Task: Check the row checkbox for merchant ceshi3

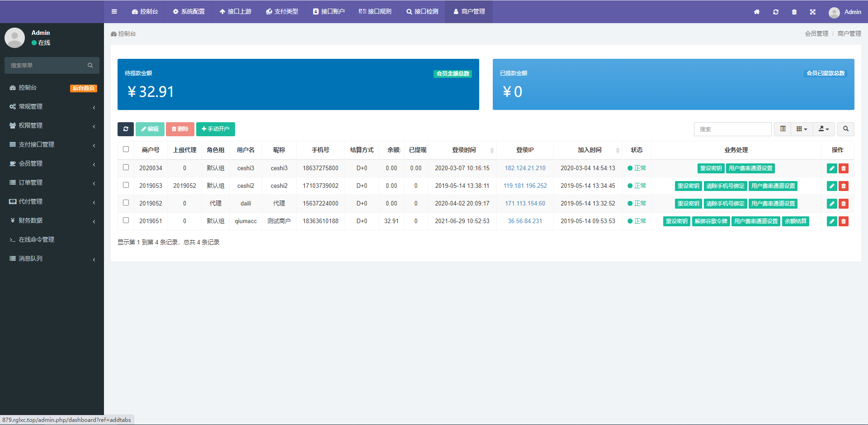Action: pos(126,167)
